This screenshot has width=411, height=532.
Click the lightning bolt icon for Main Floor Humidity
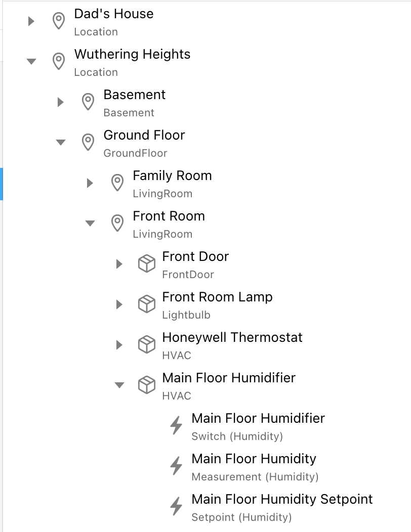coord(176,466)
